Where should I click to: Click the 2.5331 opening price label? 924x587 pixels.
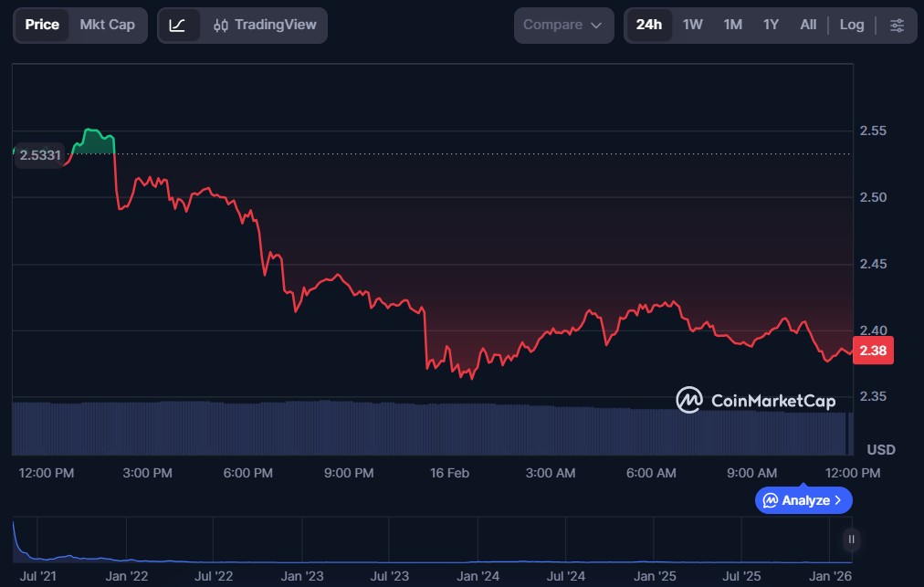coord(39,155)
